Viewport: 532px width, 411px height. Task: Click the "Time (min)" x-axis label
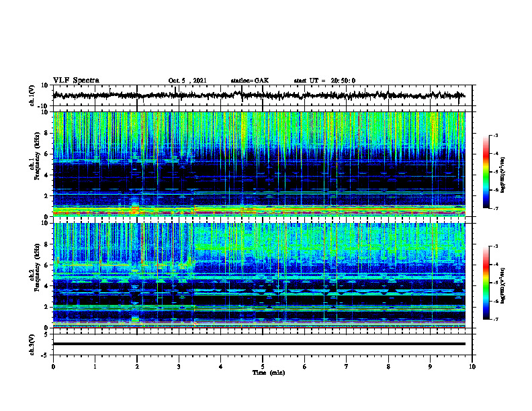[269, 373]
